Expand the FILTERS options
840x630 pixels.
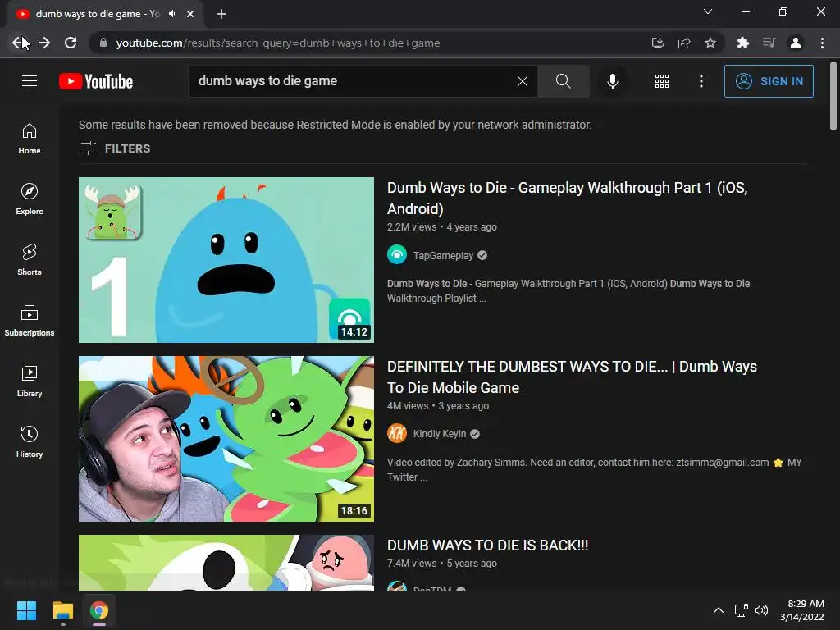pyautogui.click(x=115, y=148)
